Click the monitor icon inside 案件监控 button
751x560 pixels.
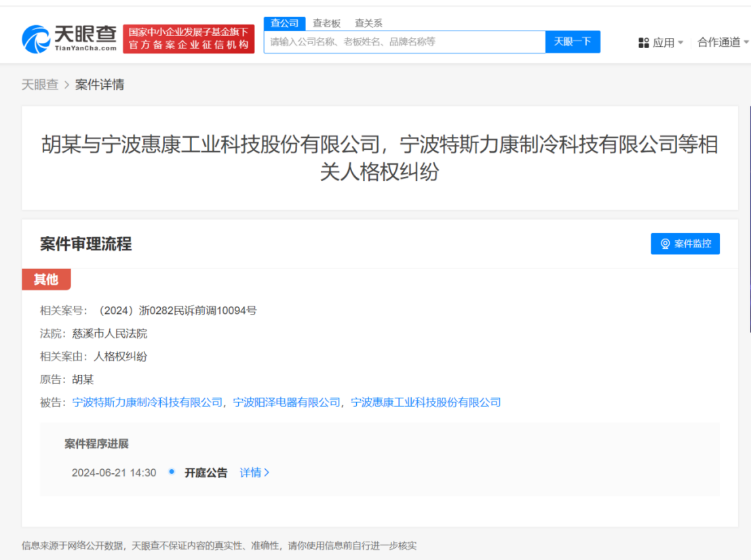665,244
